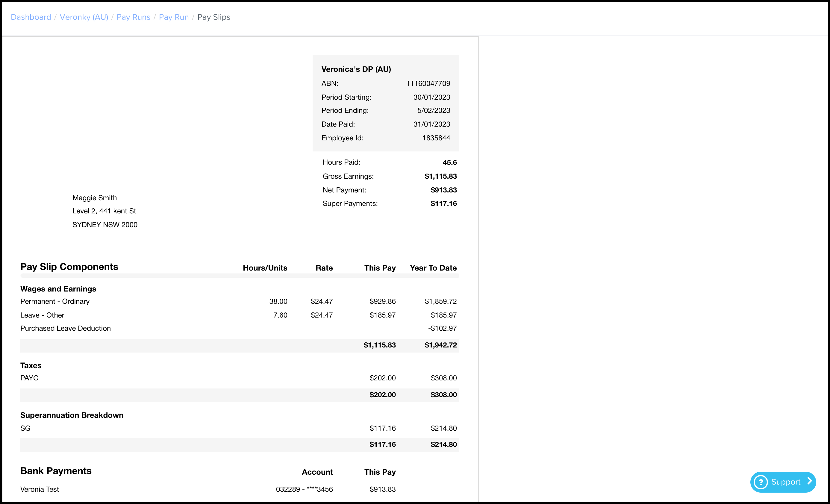Viewport: 830px width, 504px height.
Task: Click year to date value $1,859.72
Action: 441,301
